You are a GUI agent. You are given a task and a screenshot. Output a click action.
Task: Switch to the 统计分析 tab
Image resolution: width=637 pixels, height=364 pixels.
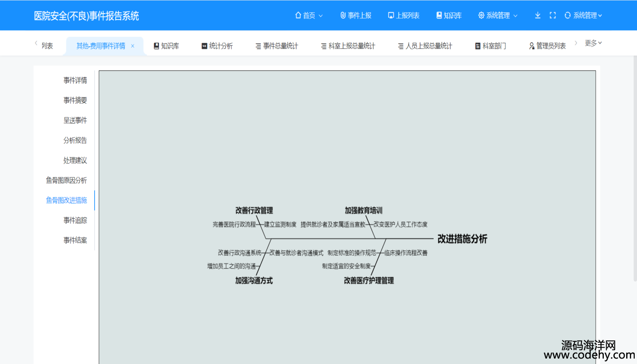pos(217,46)
